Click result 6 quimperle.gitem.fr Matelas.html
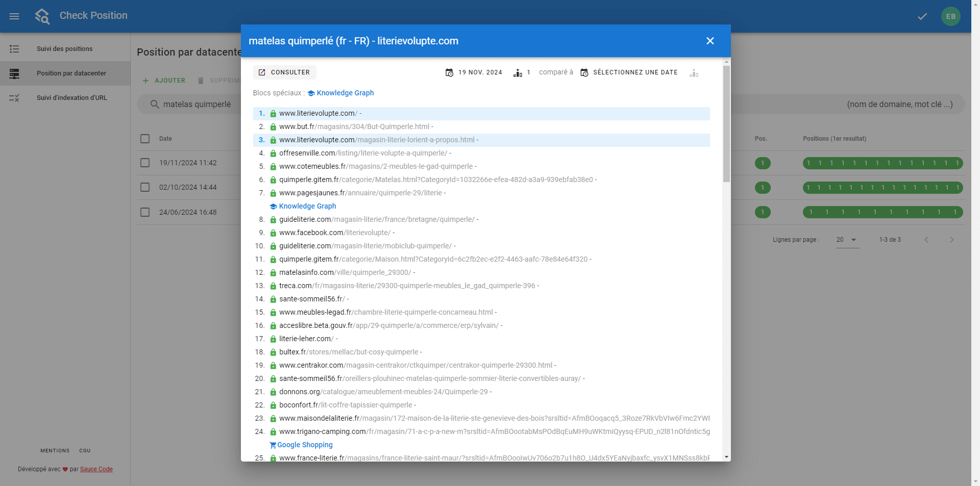Image resolution: width=980 pixels, height=486 pixels. (481, 180)
